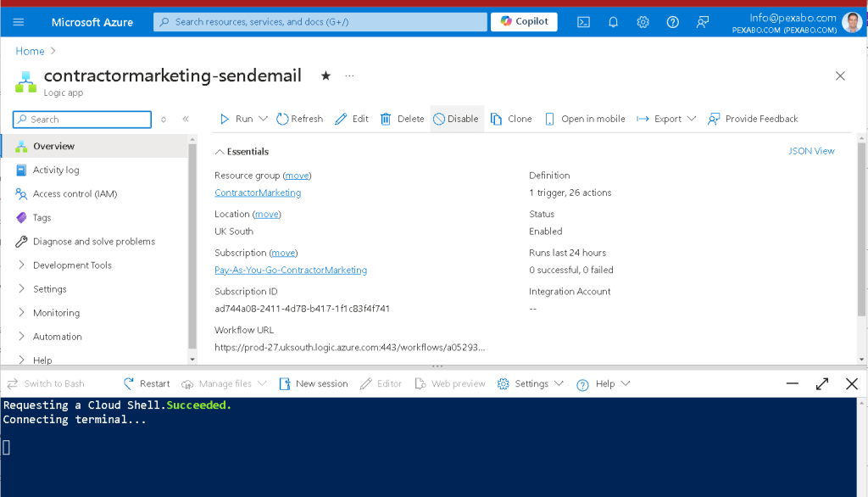Collapse the sidebar with double chevron
This screenshot has width=868, height=497.
click(186, 119)
